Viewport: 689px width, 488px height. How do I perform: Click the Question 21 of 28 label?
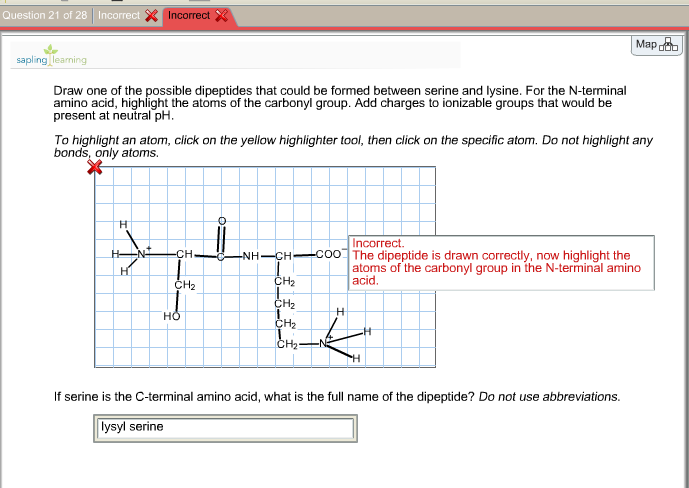45,15
